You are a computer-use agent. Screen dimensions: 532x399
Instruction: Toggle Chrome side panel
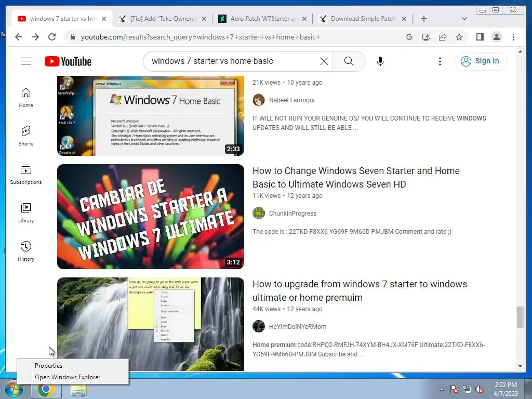480,37
